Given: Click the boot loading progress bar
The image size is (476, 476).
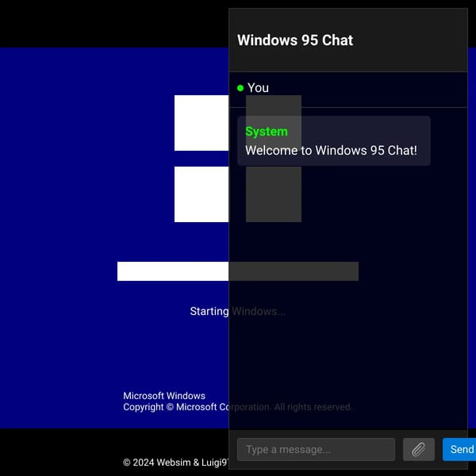Looking at the screenshot, I should [238, 271].
